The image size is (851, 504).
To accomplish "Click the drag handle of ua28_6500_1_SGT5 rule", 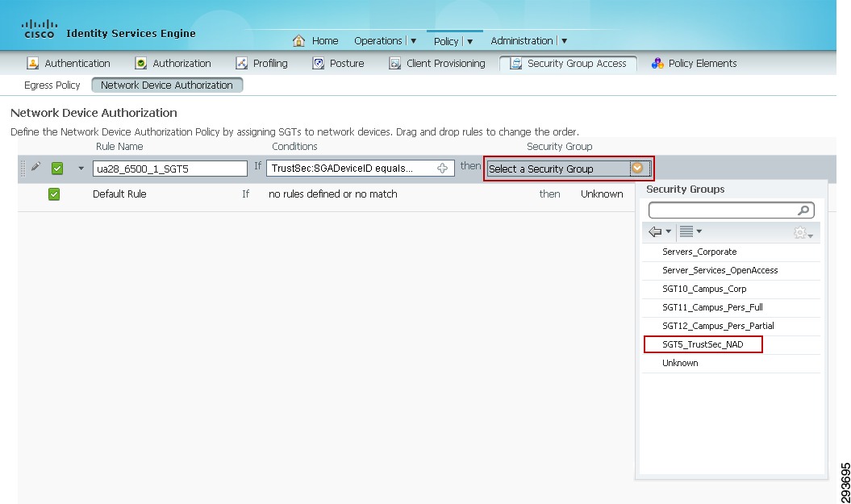I will [x=23, y=169].
